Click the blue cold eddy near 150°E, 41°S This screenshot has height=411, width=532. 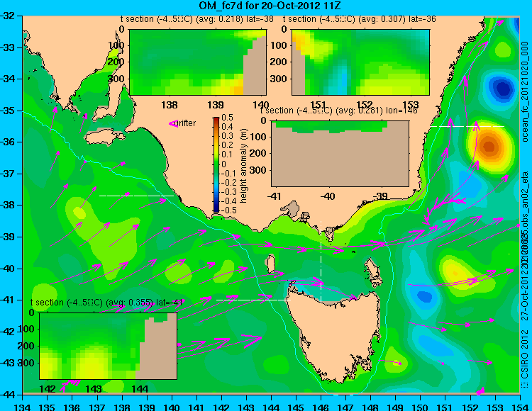click(x=423, y=297)
